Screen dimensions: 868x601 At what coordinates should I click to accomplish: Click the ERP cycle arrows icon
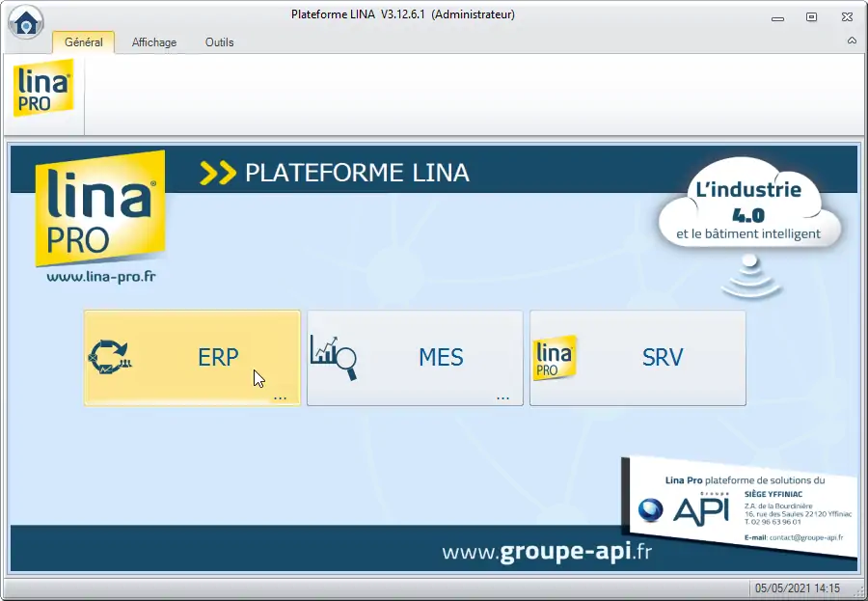pyautogui.click(x=110, y=357)
